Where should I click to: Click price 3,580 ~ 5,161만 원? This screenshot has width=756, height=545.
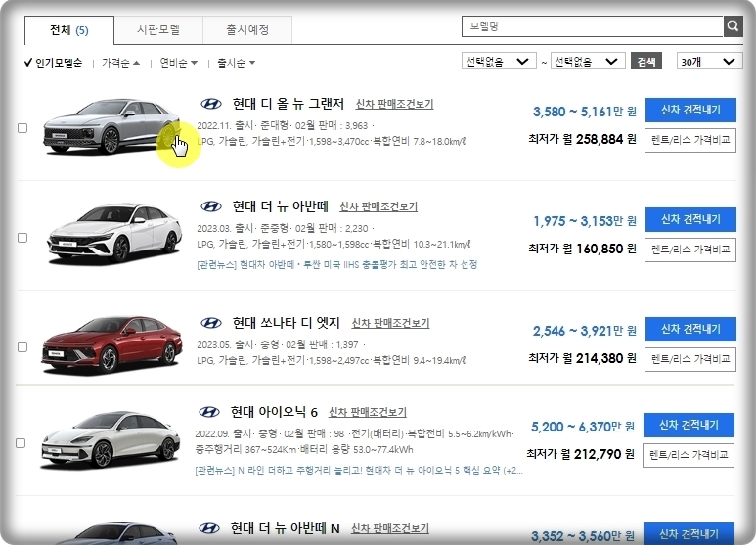tap(584, 112)
